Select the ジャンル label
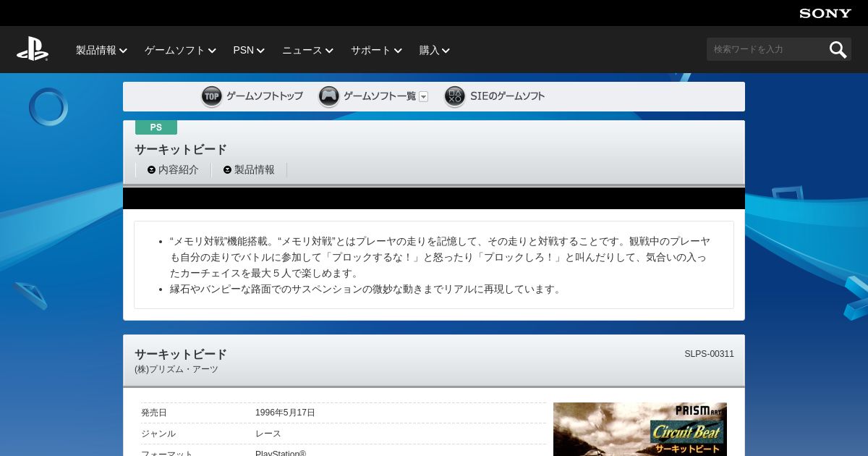868x456 pixels. (x=158, y=434)
